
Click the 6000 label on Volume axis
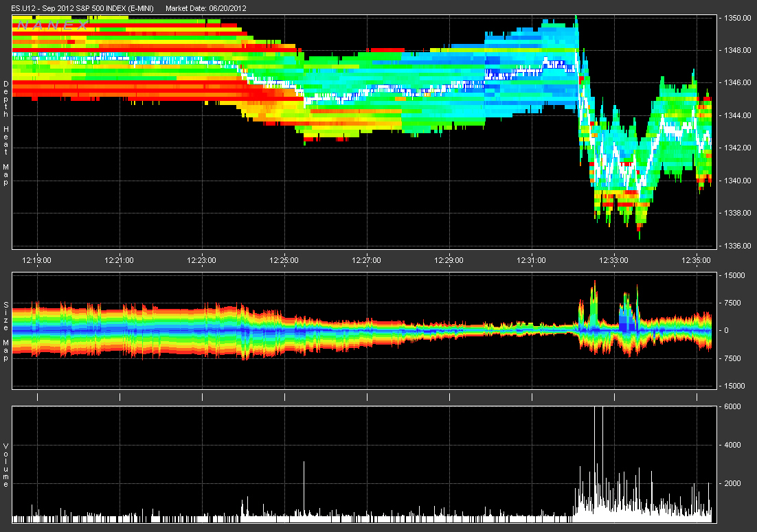tap(732, 406)
